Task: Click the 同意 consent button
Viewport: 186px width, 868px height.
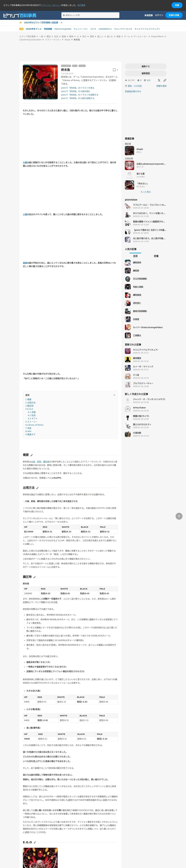Action: (177, 5)
